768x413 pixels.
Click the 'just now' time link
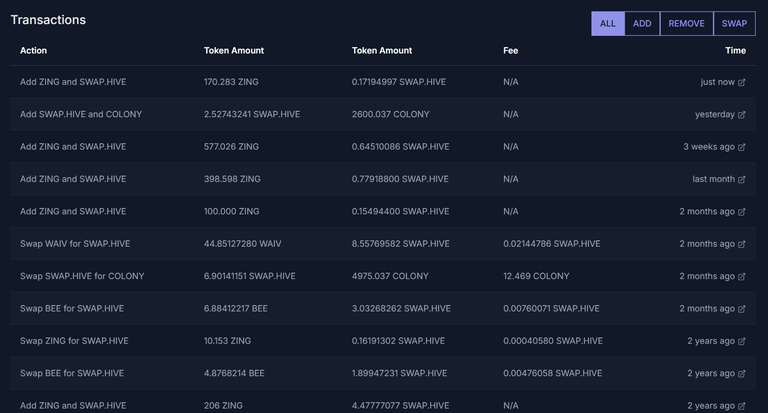pos(718,82)
